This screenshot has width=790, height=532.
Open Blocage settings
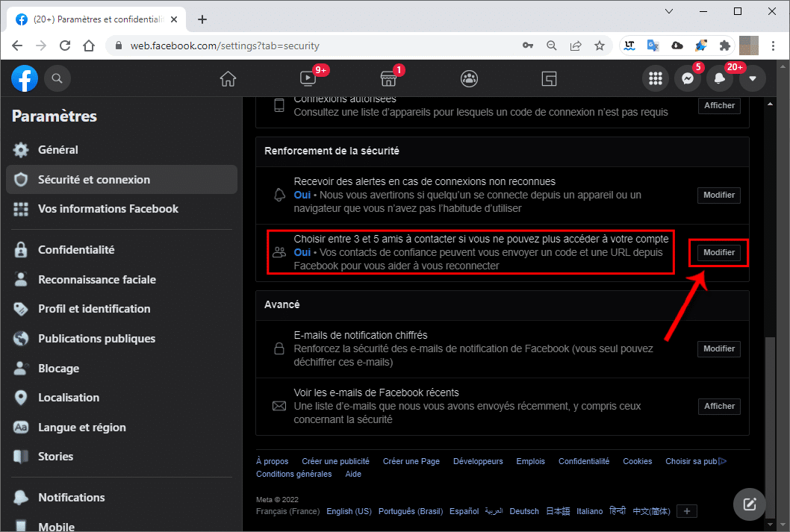pos(122,368)
